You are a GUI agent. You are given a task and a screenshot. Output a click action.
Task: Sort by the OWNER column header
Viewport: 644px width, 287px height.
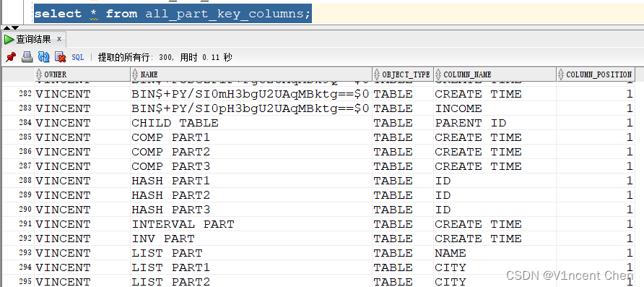(x=82, y=74)
